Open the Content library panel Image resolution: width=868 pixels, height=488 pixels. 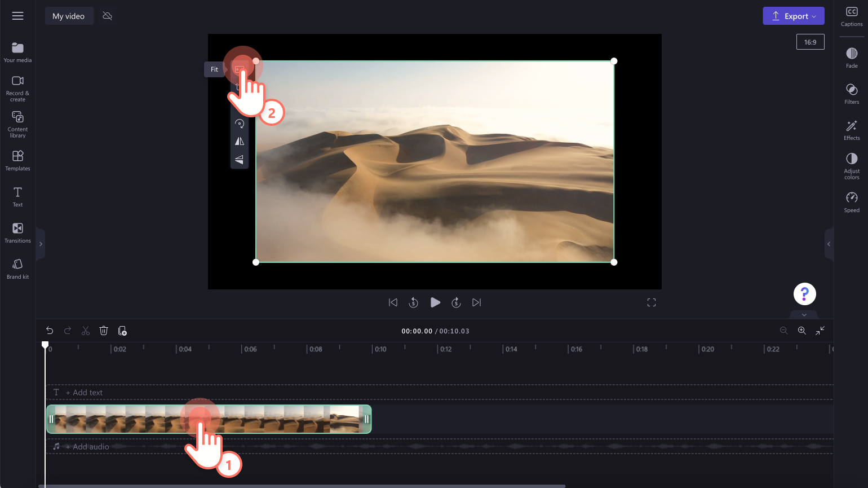[x=17, y=124]
